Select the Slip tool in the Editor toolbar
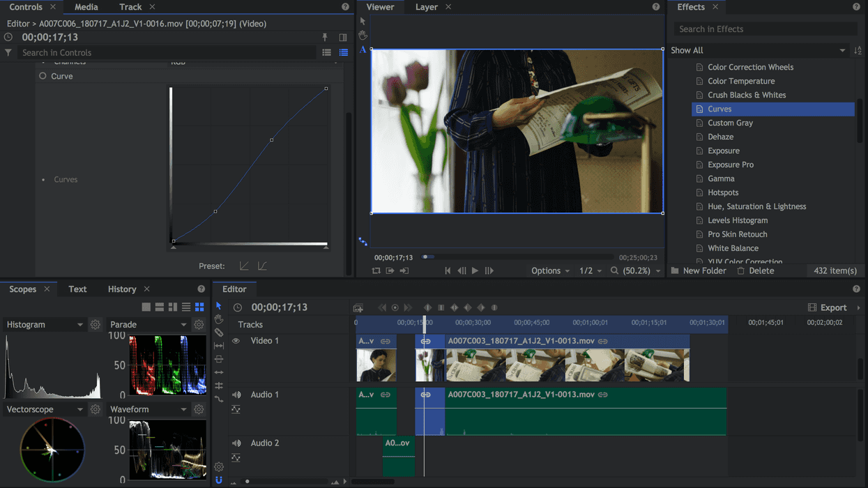This screenshot has width=868, height=488. tap(219, 346)
